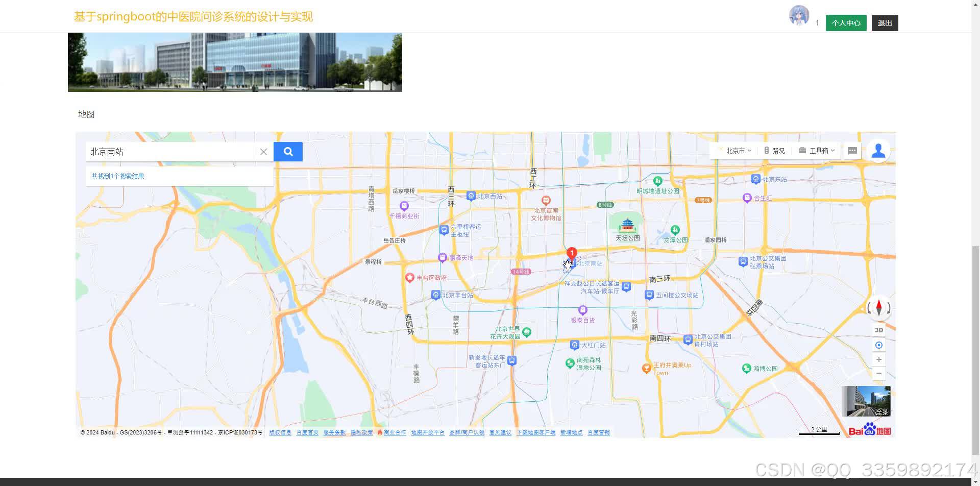Click the 丽泽天地 shopping icon
The width and height of the screenshot is (980, 486).
coord(443,258)
